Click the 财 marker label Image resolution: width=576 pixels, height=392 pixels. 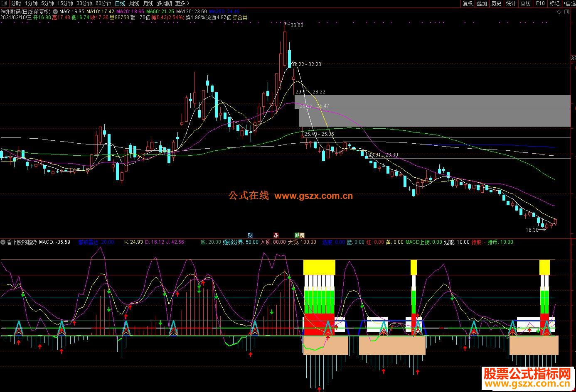click(x=250, y=235)
